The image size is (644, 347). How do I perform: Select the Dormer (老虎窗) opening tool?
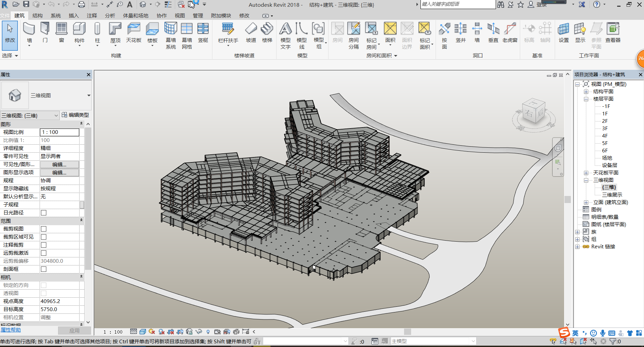pyautogui.click(x=510, y=33)
